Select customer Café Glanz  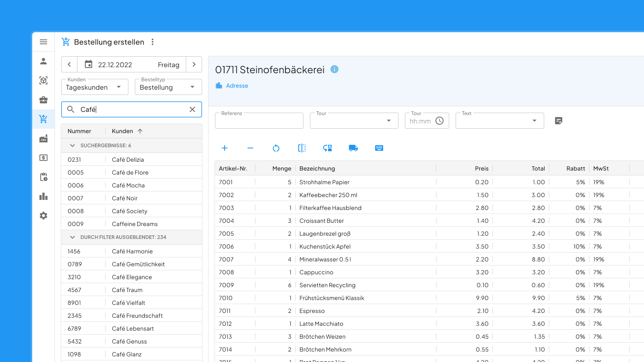click(132, 354)
